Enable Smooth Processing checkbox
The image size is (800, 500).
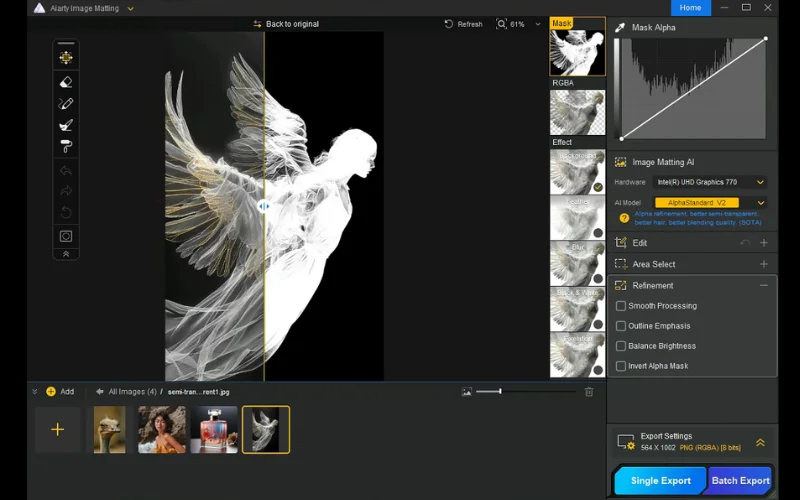tap(621, 306)
